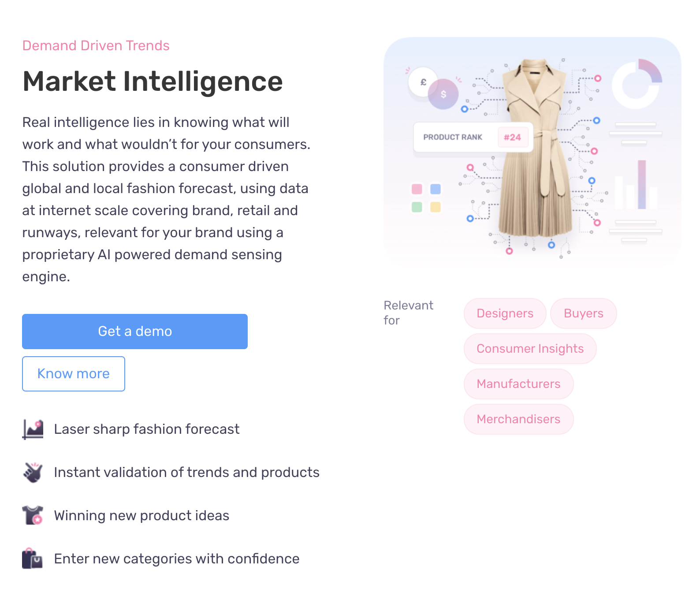Choose the Manufacturers tag
The width and height of the screenshot is (700, 589).
[x=519, y=384]
